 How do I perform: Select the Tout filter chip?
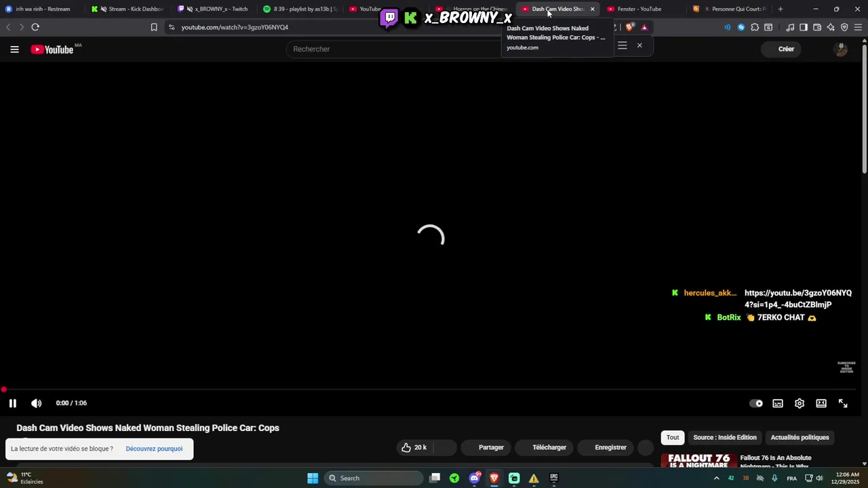[673, 437]
